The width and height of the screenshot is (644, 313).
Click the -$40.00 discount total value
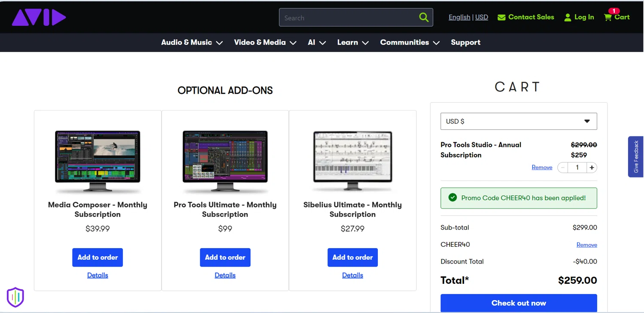[585, 261]
